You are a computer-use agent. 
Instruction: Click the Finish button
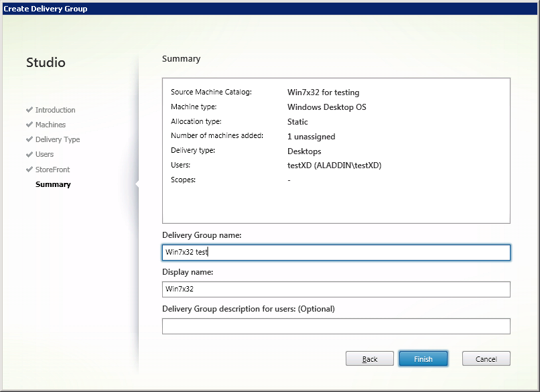tap(423, 359)
